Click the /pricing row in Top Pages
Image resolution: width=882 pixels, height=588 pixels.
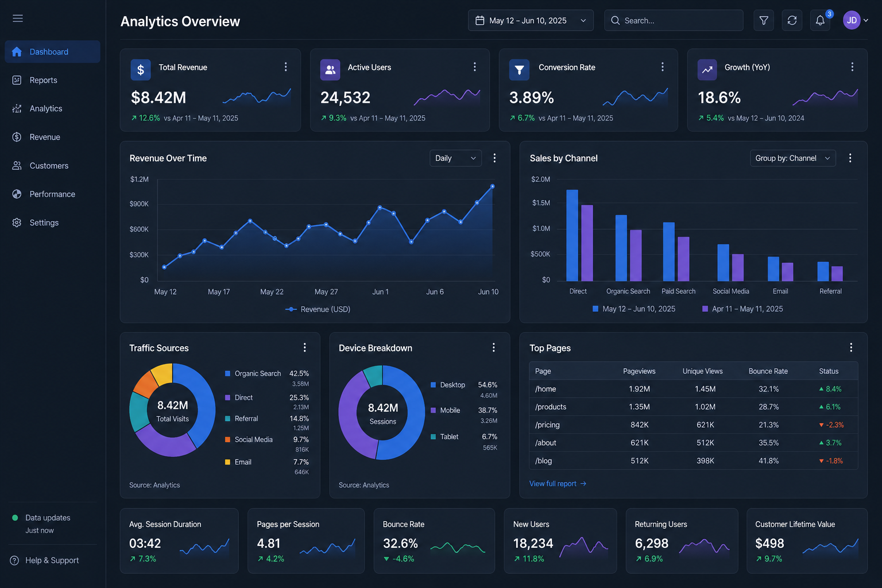click(694, 425)
